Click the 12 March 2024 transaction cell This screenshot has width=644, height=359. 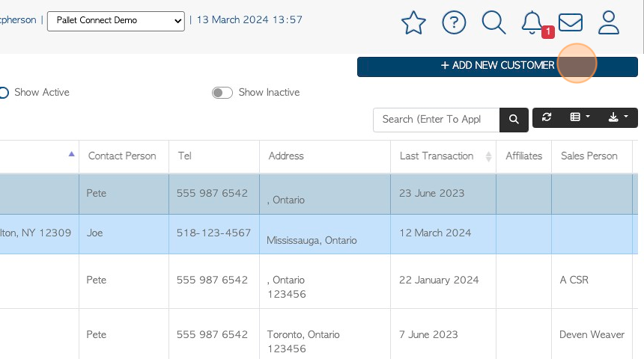pyautogui.click(x=443, y=234)
